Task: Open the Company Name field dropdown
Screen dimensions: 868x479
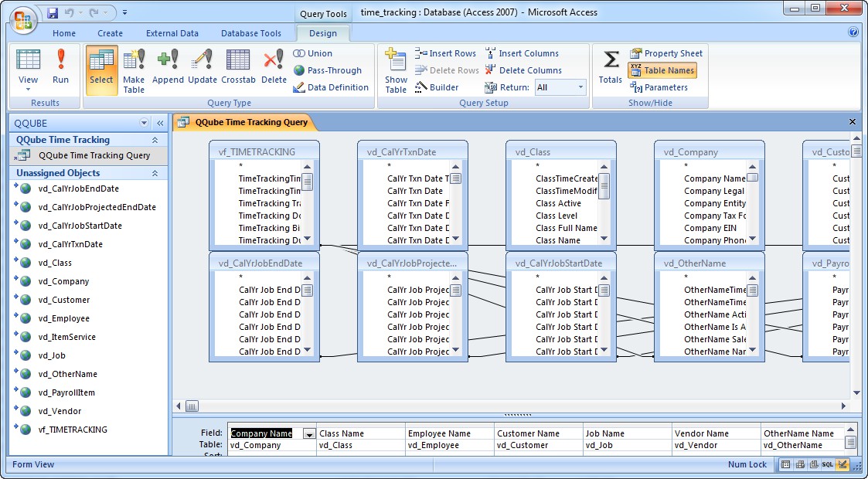Action: pos(309,434)
